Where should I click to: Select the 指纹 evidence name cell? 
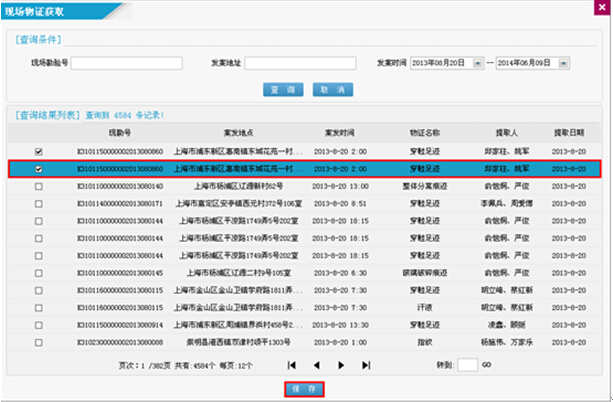point(425,342)
